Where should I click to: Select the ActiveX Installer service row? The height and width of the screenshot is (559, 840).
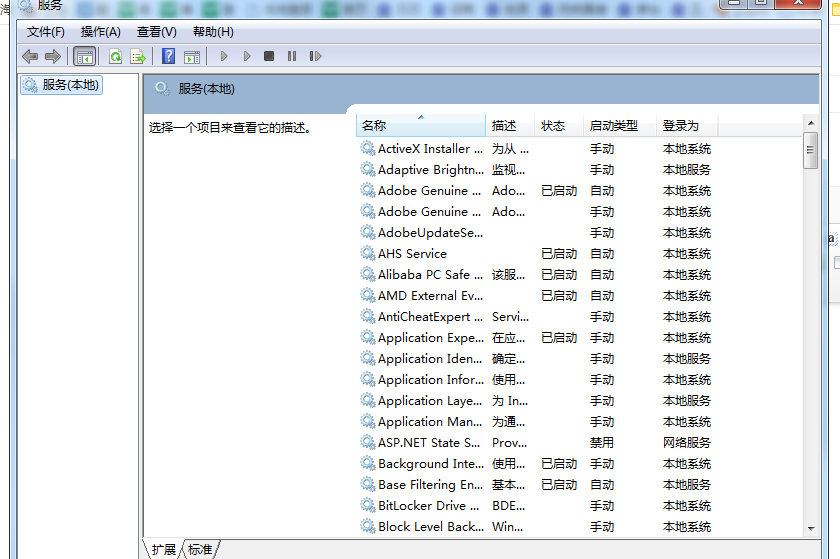click(537, 149)
